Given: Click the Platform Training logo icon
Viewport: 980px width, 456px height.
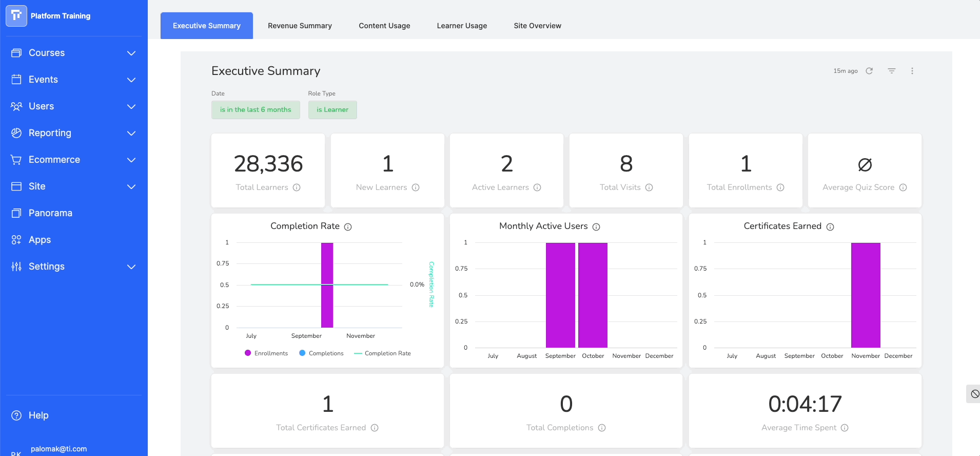Looking at the screenshot, I should (x=16, y=16).
